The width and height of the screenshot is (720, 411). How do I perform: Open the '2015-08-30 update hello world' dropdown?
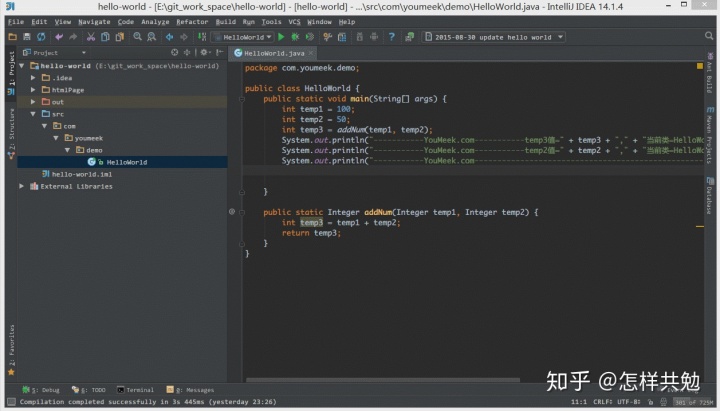(x=494, y=37)
